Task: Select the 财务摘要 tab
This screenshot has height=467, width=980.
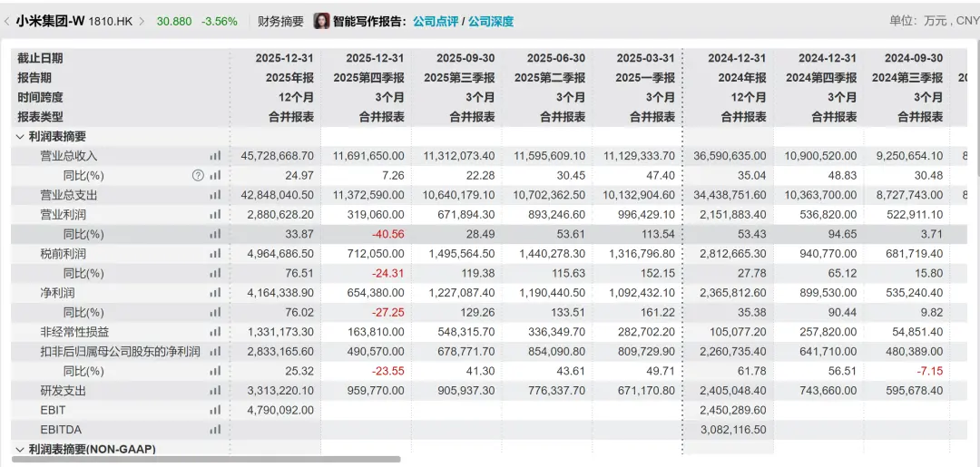Action: pos(280,21)
